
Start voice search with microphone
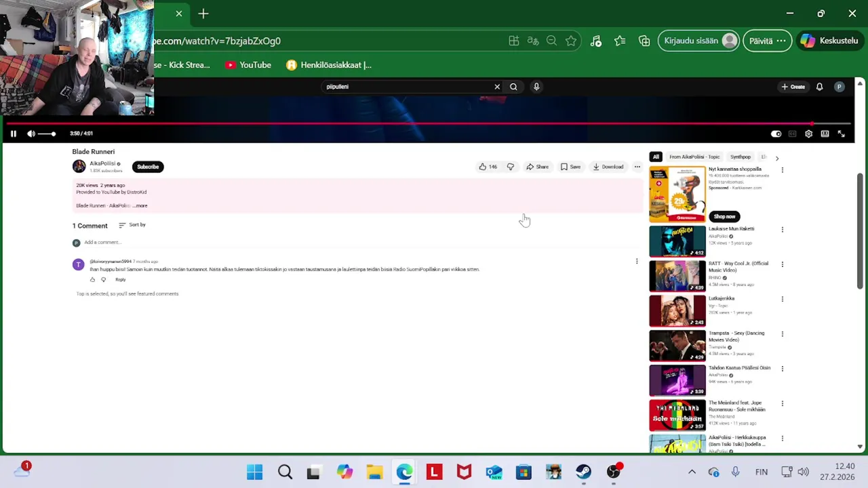point(536,87)
